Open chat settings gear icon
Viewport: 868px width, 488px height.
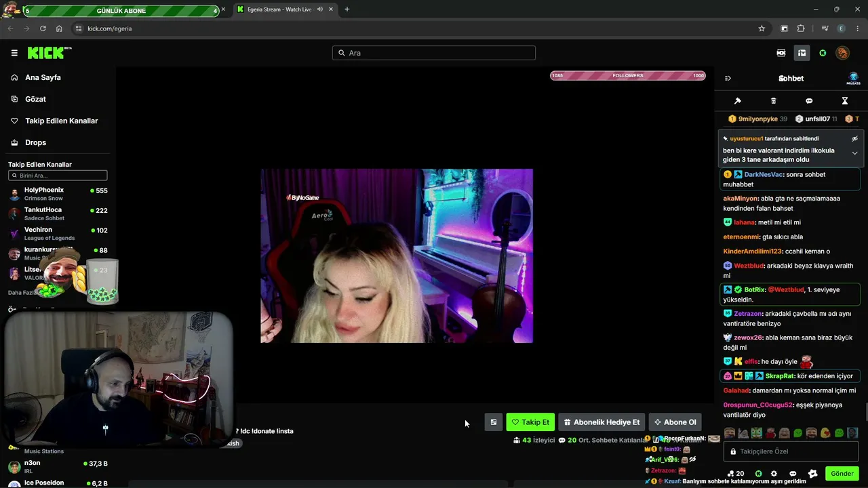774,474
